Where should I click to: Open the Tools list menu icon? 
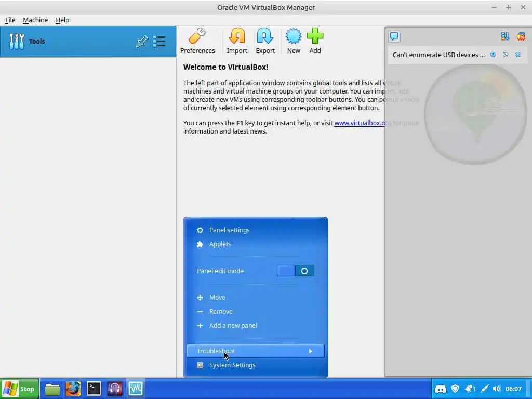click(159, 42)
